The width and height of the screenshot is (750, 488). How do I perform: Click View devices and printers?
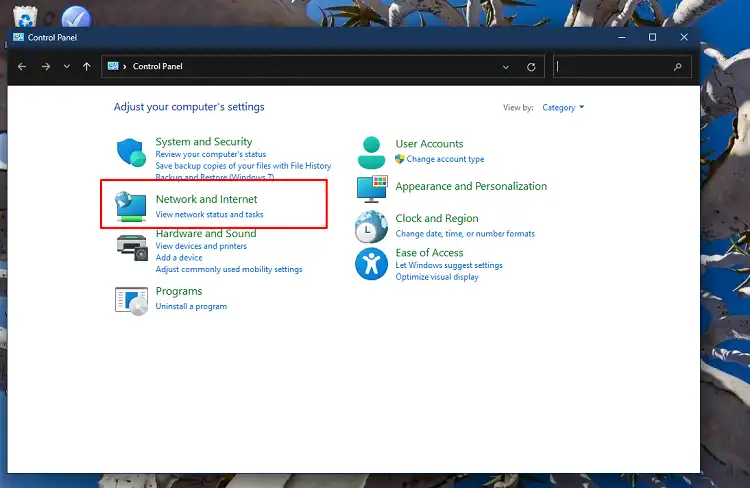click(x=201, y=246)
